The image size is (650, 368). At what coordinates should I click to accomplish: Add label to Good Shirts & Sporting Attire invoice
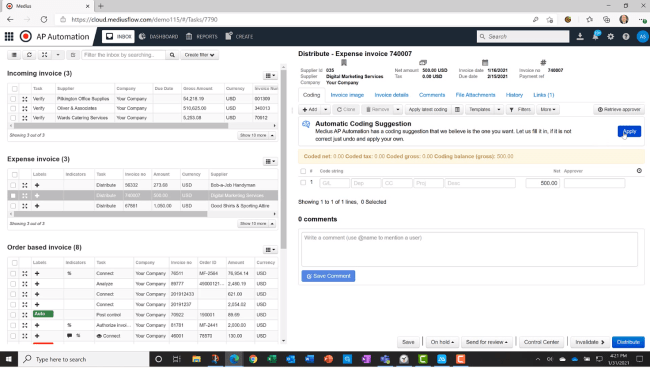tap(37, 206)
